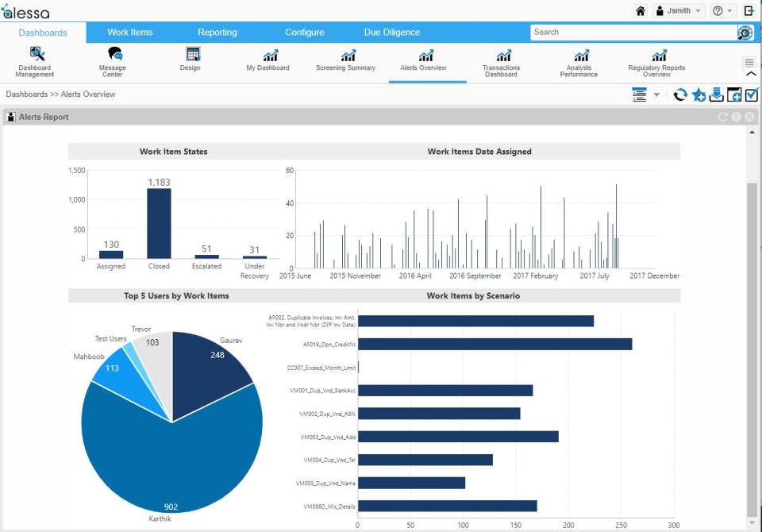
Task: Click the VM005_Dup_Vnd_Name bar
Action: click(412, 483)
